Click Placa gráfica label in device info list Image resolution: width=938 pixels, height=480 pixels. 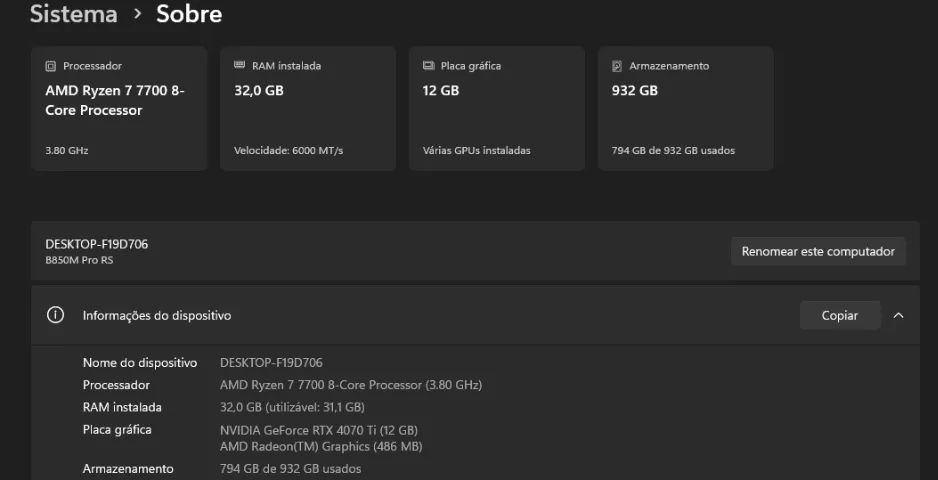pos(117,430)
